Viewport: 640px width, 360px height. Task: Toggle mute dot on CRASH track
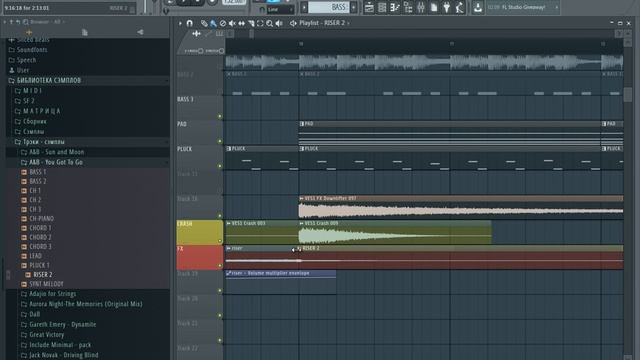pos(220,241)
